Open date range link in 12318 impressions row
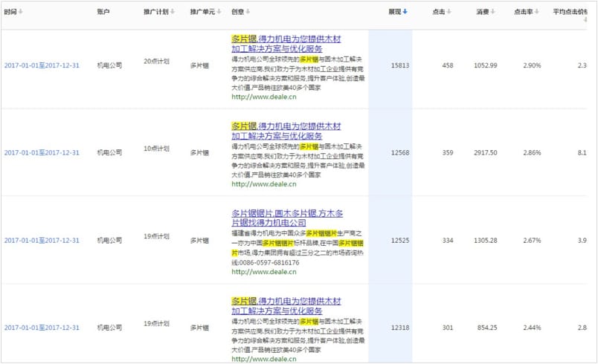598x364 pixels. [42, 328]
